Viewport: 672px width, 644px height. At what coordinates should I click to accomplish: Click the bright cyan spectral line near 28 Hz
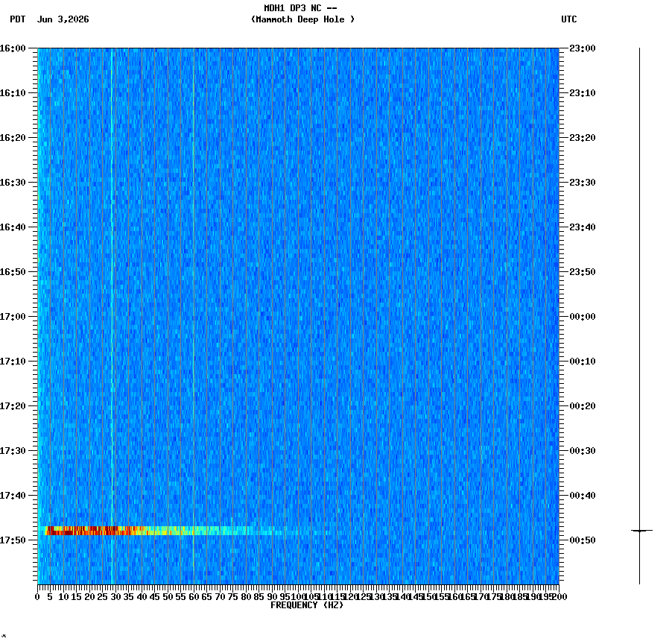pyautogui.click(x=112, y=316)
